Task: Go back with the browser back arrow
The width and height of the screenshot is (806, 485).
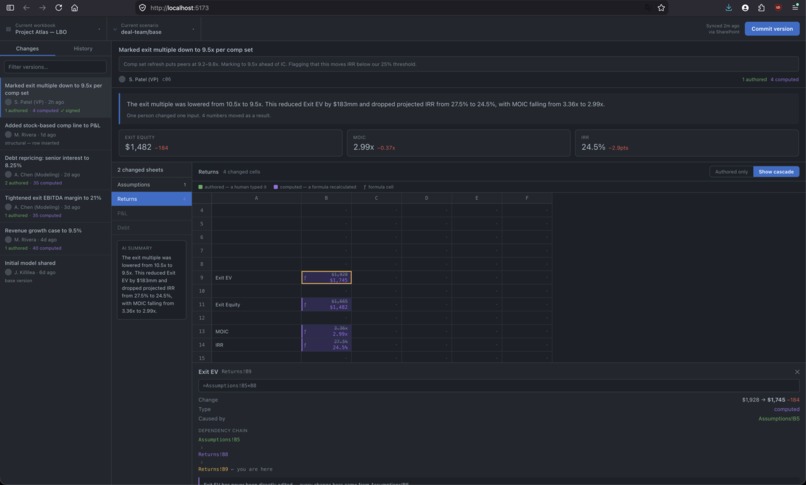Action: pyautogui.click(x=26, y=8)
